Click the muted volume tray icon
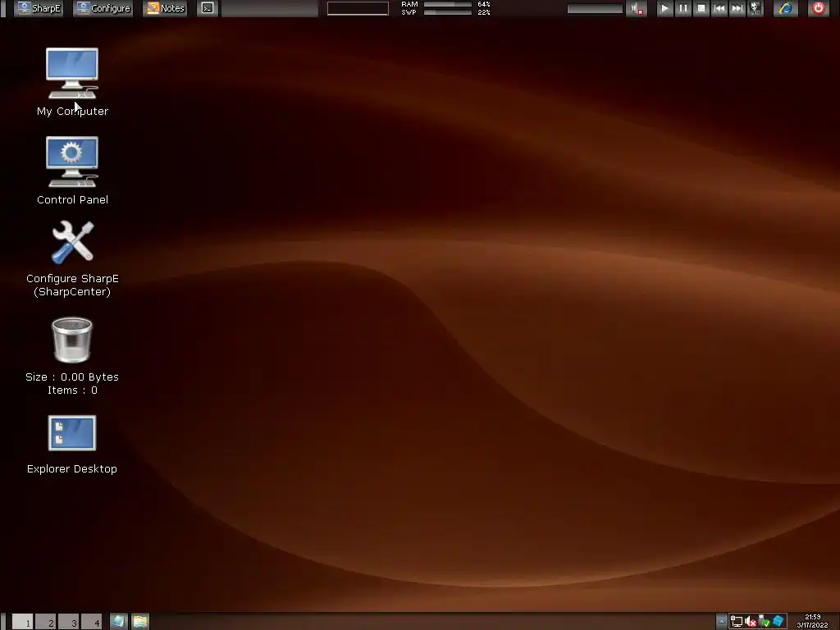The height and width of the screenshot is (630, 840). 751,622
